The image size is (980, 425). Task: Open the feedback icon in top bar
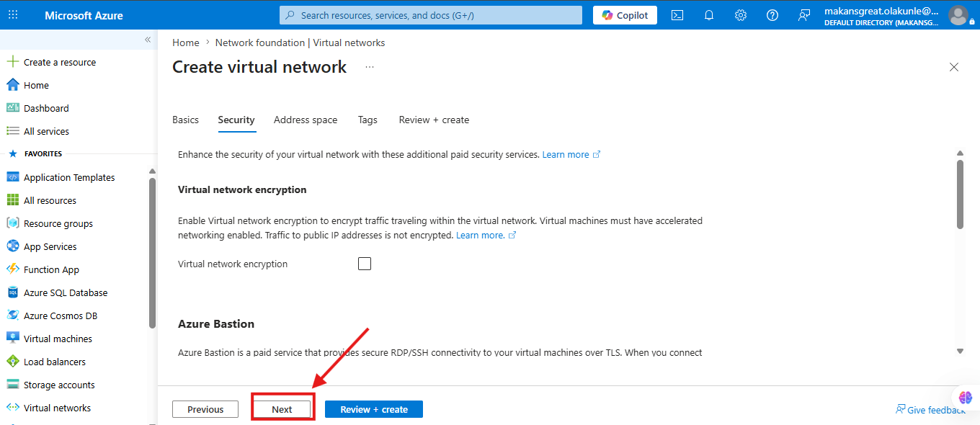[804, 15]
